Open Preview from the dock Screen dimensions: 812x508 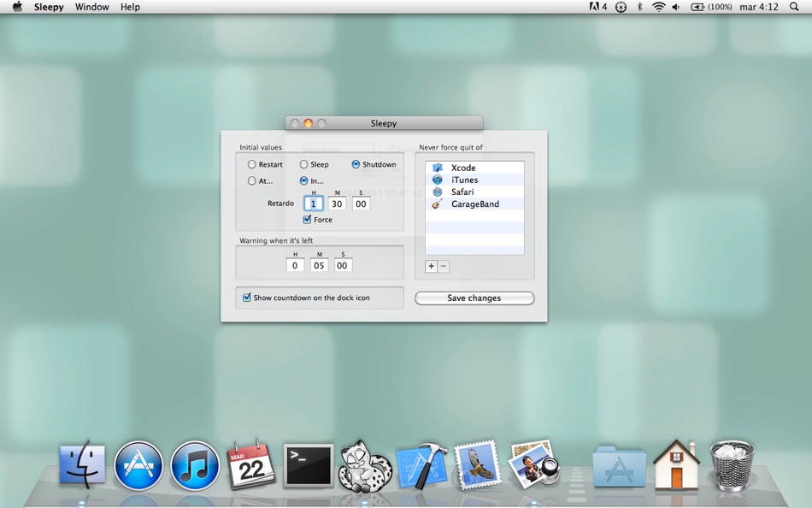(534, 464)
